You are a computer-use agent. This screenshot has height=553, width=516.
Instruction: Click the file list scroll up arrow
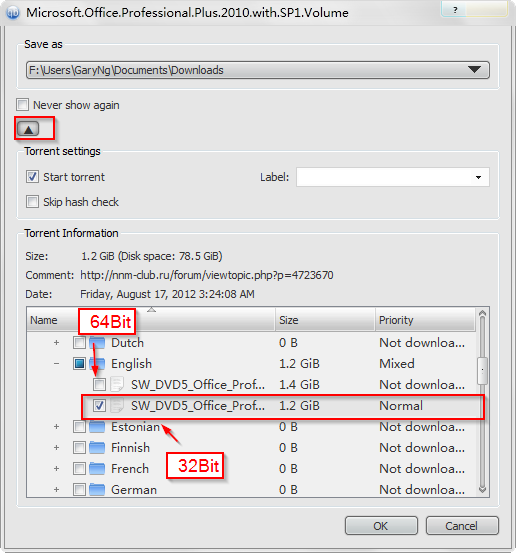pyautogui.click(x=482, y=313)
